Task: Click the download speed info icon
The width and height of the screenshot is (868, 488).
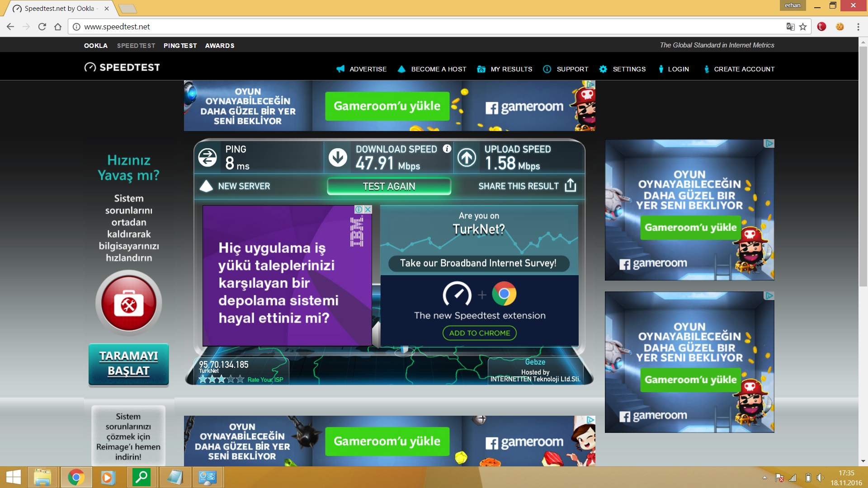Action: (447, 149)
